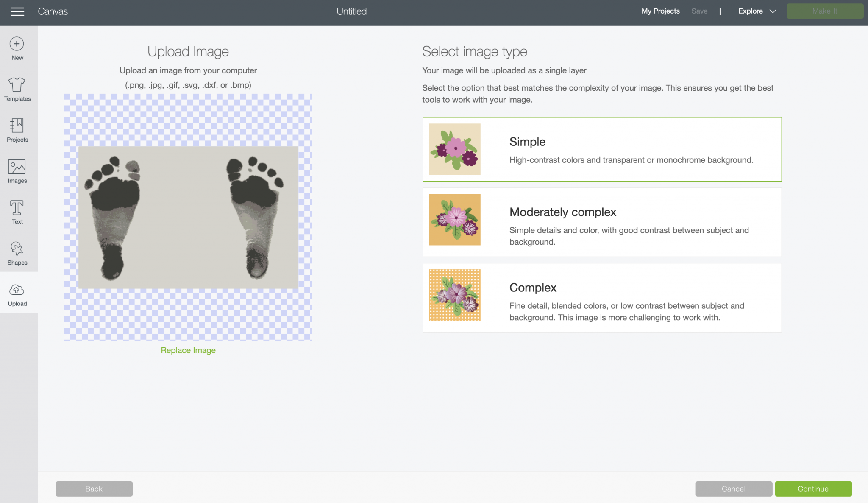Choose the Moderately complex image type
Screen dimensions: 868x503
602,222
